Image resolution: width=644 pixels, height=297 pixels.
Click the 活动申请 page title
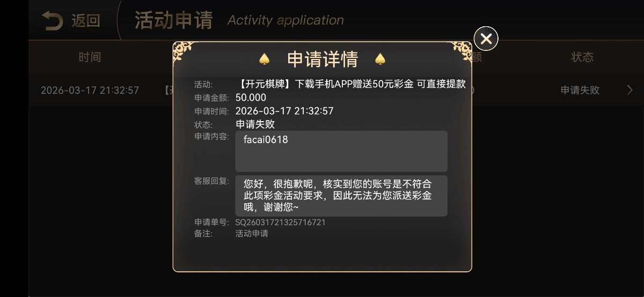click(x=173, y=20)
